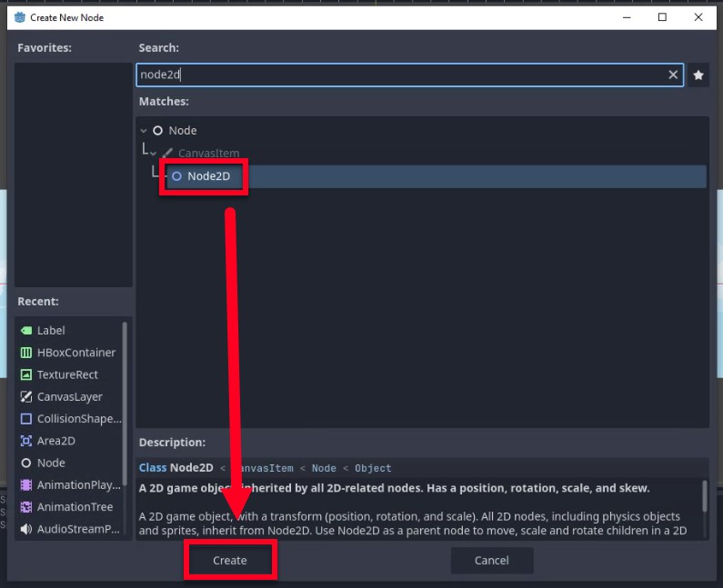Choose AnimationTree from recent nodes
723x588 pixels.
75,507
